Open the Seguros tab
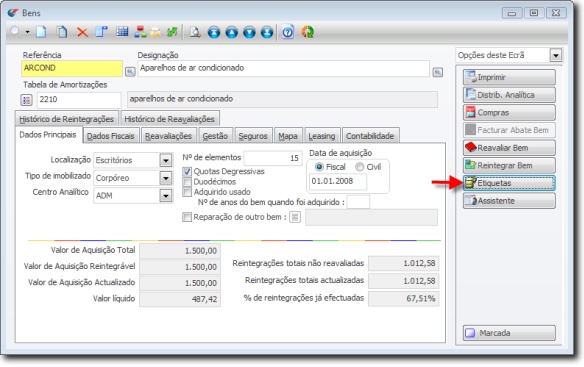Image resolution: width=584 pixels, height=367 pixels. click(x=253, y=136)
